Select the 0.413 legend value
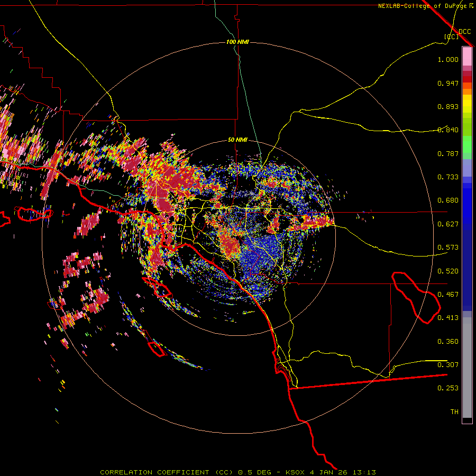The width and height of the screenshot is (476, 476). point(448,318)
